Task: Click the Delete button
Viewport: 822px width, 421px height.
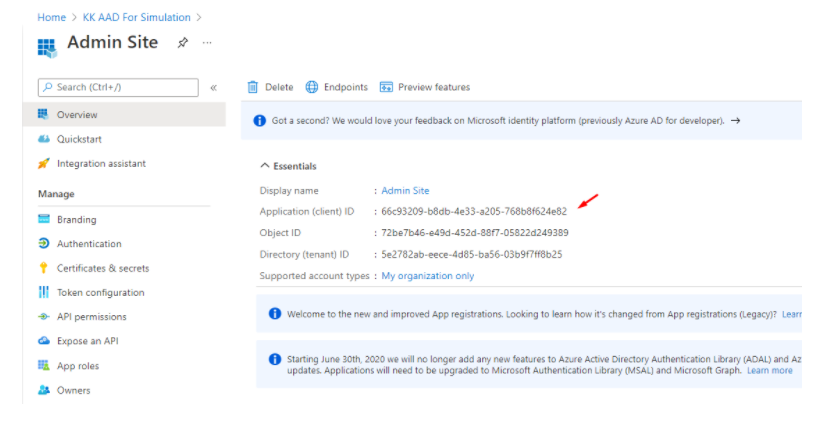Action: point(271,87)
